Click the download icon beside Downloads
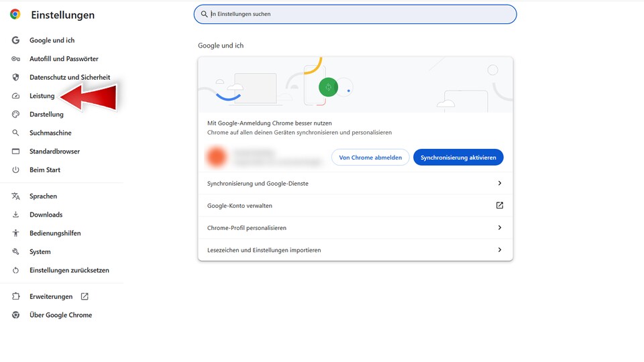644x362 pixels. (x=15, y=215)
